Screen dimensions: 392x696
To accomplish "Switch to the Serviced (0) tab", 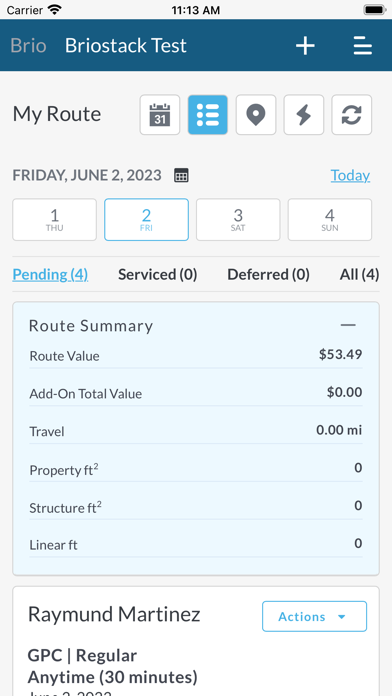I will coord(158,275).
